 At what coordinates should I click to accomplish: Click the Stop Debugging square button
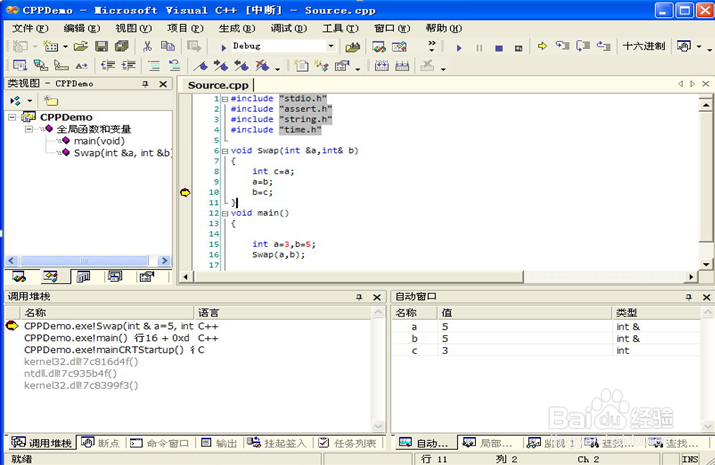pos(499,48)
